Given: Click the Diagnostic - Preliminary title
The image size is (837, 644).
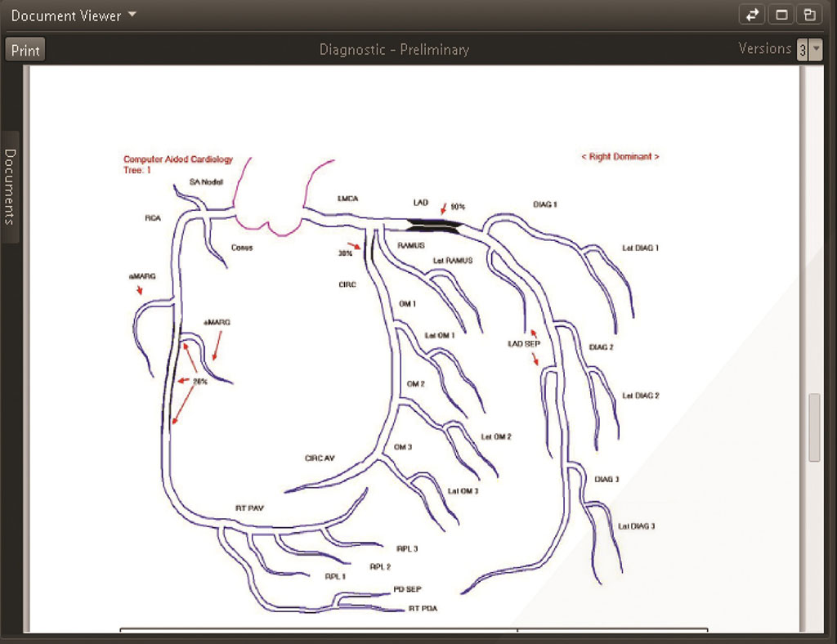Looking at the screenshot, I should [x=394, y=50].
